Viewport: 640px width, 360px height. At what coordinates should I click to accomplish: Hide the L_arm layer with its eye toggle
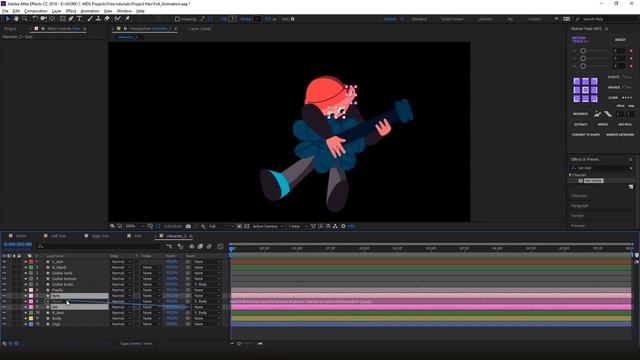4,262
